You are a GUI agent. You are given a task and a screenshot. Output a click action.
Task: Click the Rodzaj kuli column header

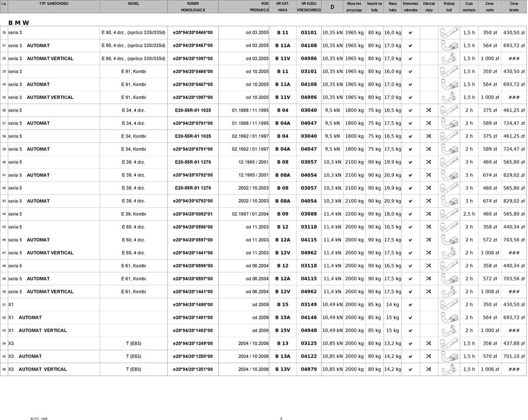point(449,7)
